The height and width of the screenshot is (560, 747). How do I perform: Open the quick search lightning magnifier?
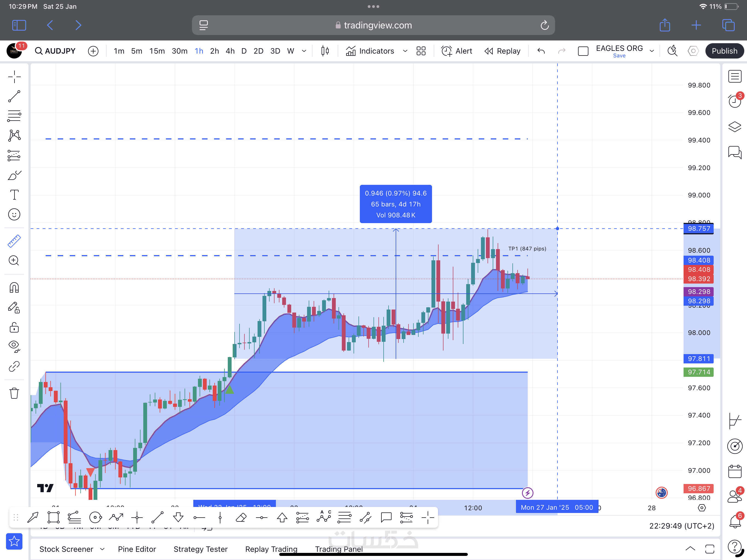(672, 51)
